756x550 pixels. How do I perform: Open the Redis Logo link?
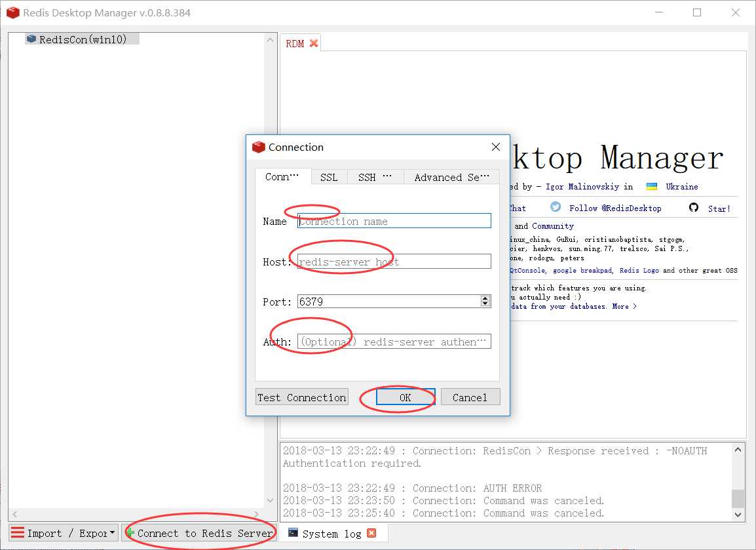coord(639,271)
